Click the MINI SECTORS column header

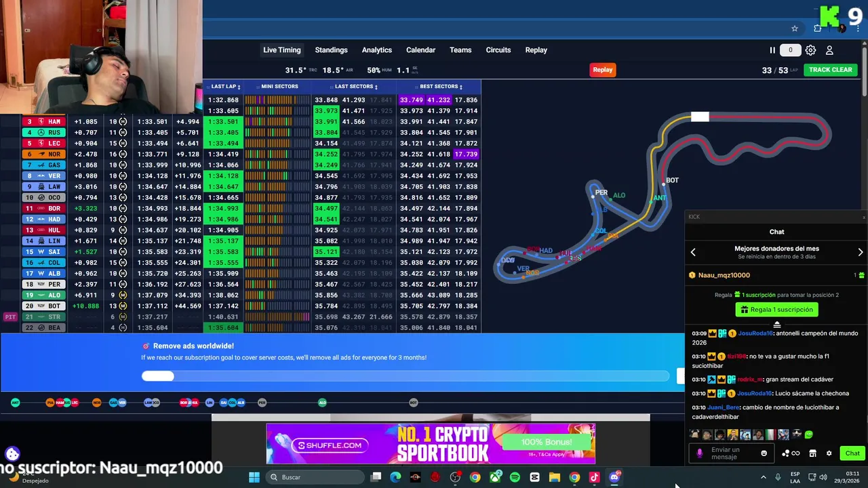point(279,87)
